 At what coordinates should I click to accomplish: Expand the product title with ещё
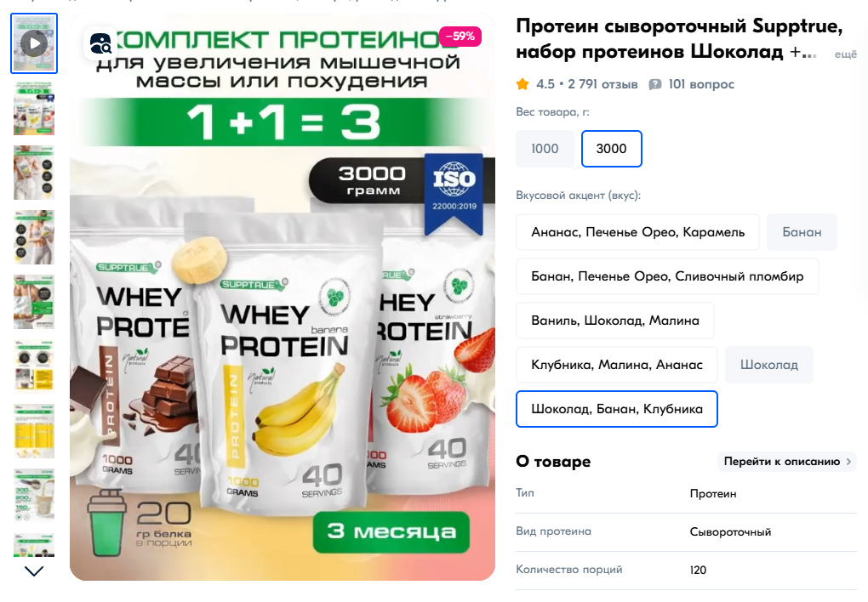pyautogui.click(x=845, y=54)
